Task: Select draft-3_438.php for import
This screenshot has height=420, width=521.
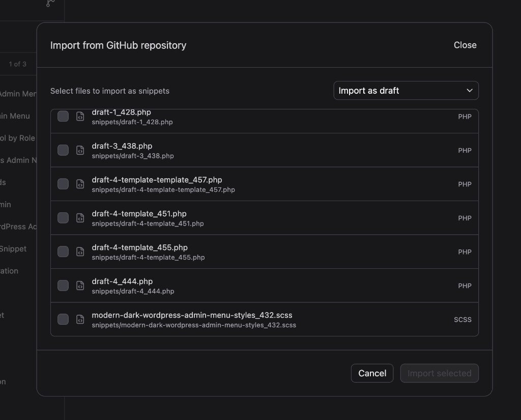Action: click(63, 150)
